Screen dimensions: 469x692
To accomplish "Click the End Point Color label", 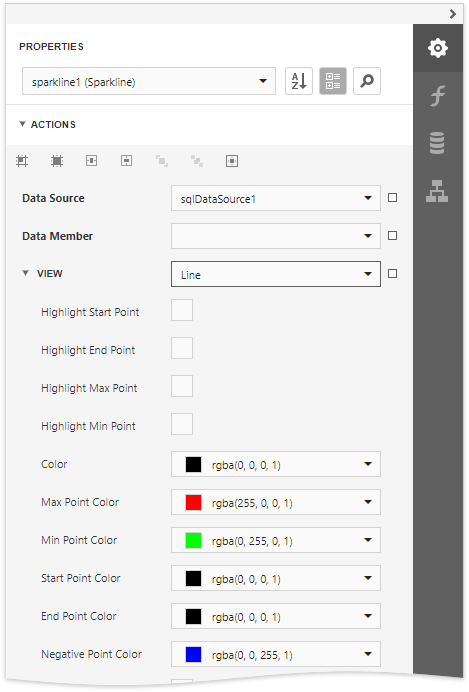I will (x=79, y=616).
